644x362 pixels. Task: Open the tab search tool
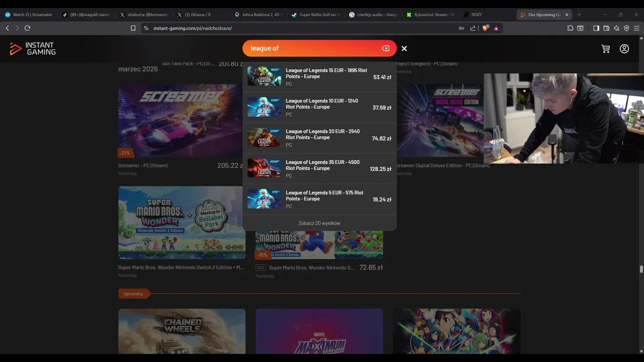[580, 28]
